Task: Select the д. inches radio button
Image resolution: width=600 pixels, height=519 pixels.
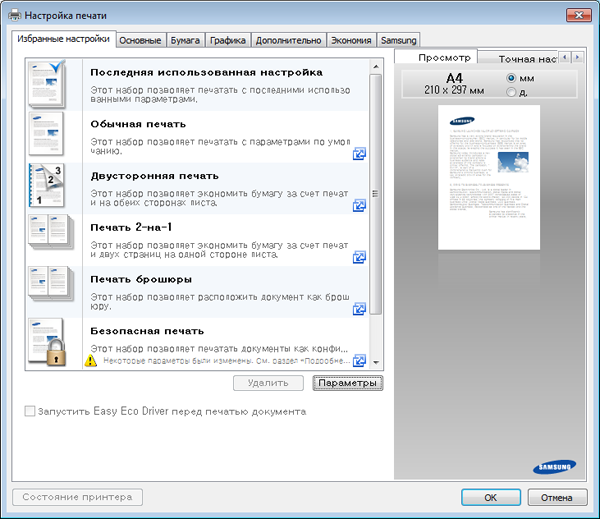Action: [512, 92]
